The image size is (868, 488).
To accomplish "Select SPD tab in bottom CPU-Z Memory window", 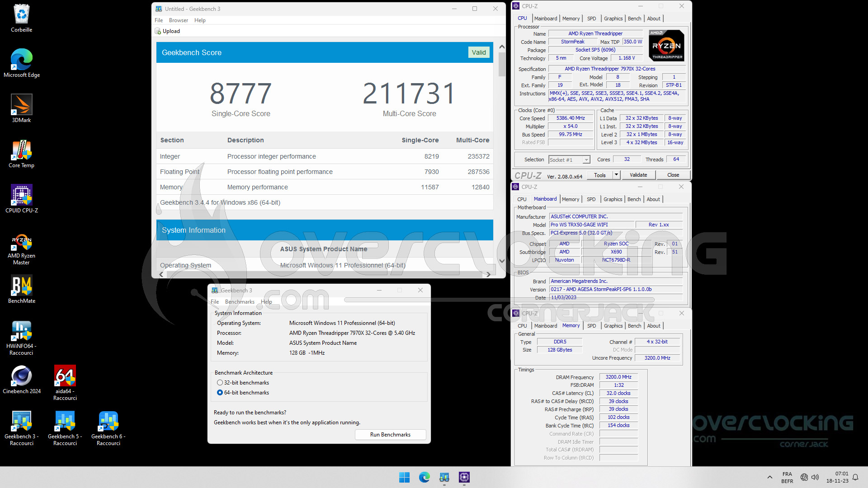I will click(x=592, y=326).
